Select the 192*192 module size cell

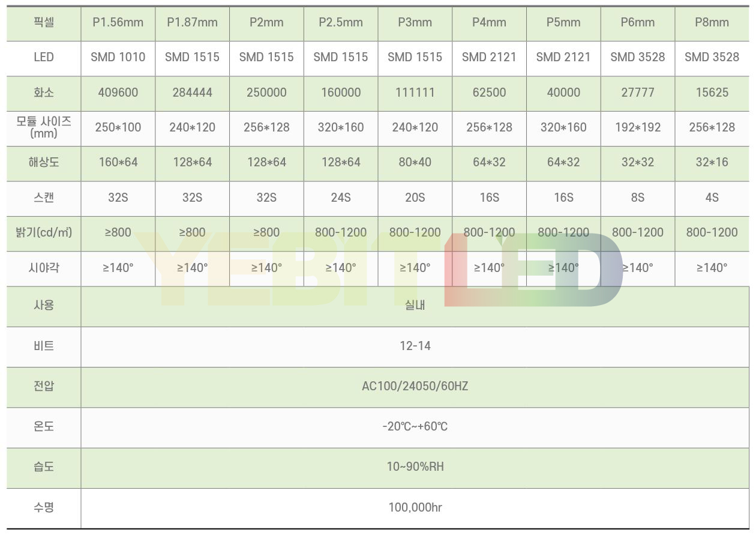(637, 127)
